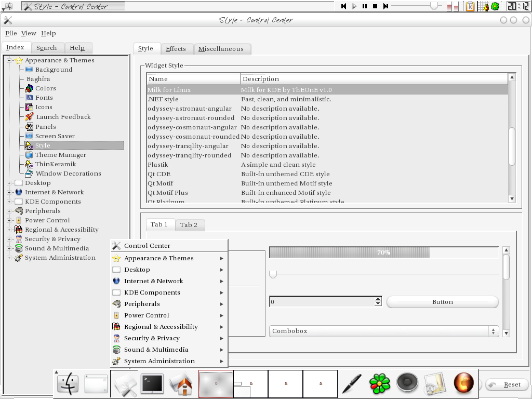
Task: Select the Plastik style in the list
Action: (327, 165)
